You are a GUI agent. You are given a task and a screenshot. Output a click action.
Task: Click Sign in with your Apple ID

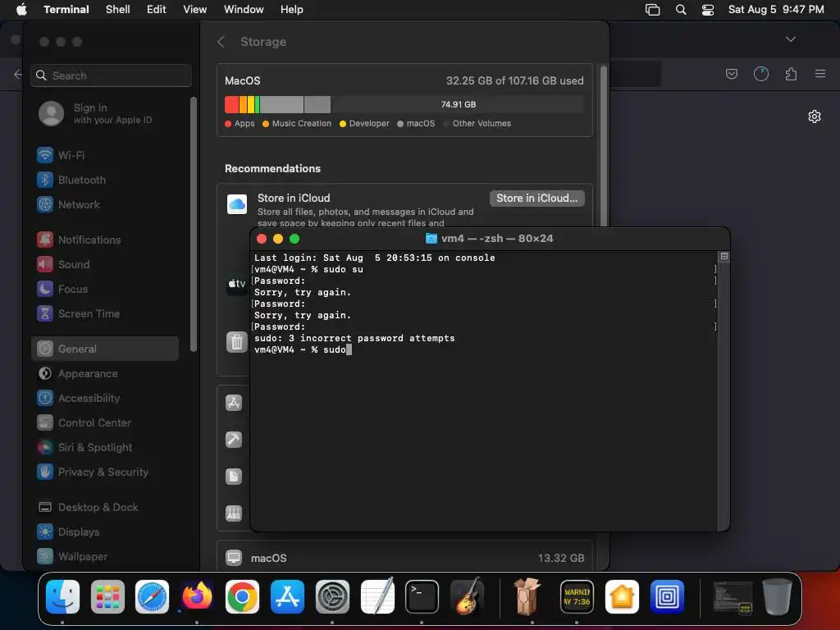(95, 113)
